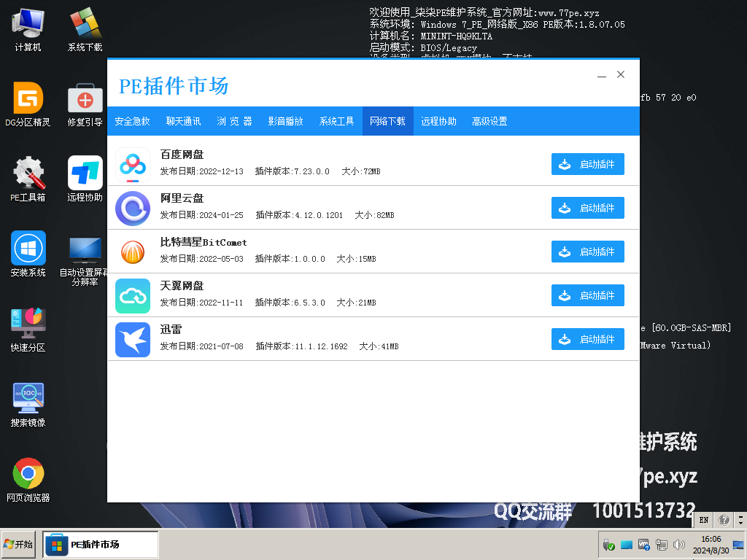Switch to the 聊天通讯 tab
747x560 pixels.
pos(183,122)
